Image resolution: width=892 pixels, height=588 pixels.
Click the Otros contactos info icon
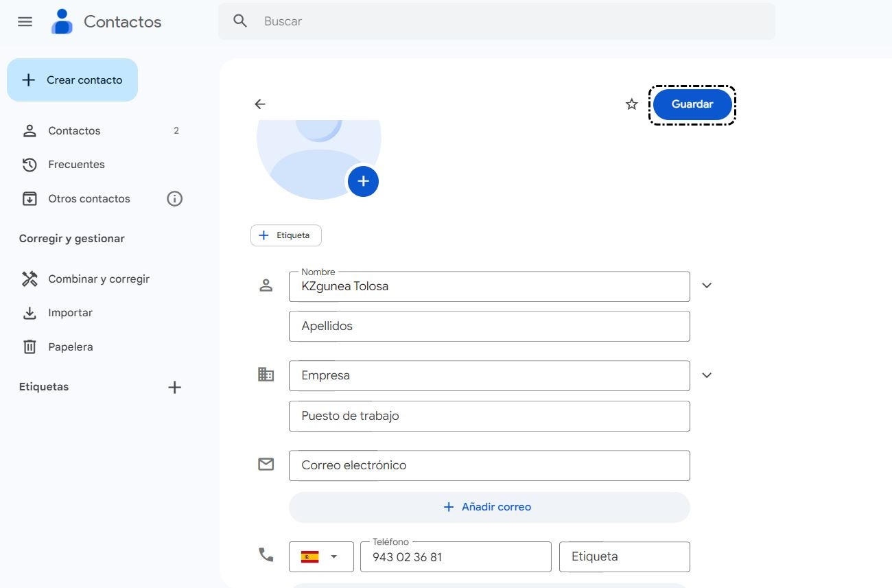point(175,199)
